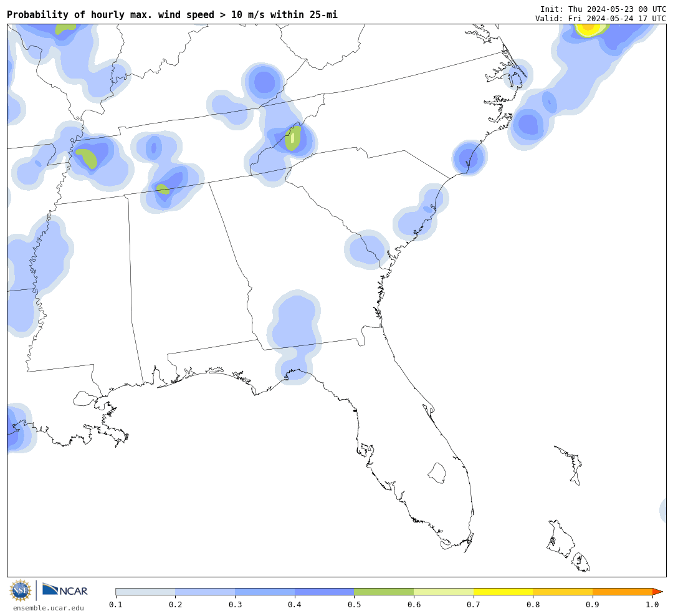Image resolution: width=673 pixels, height=616 pixels.
Task: Click the 0.2 colorbar tick label
Action: pyautogui.click(x=175, y=604)
